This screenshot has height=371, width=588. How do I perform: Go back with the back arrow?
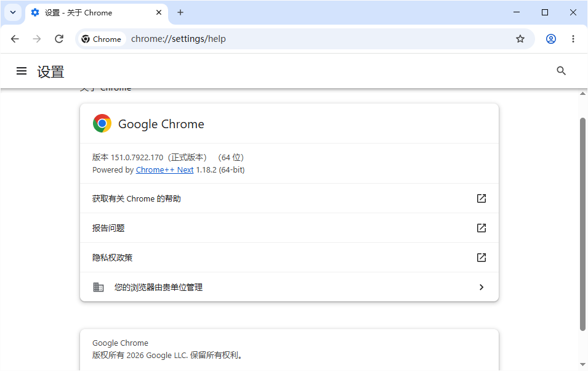click(x=15, y=39)
